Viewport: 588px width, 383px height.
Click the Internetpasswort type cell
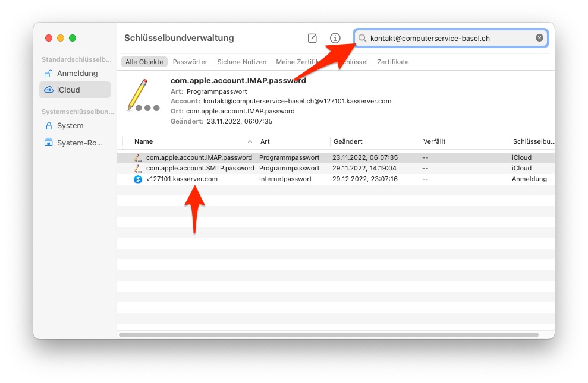click(285, 179)
